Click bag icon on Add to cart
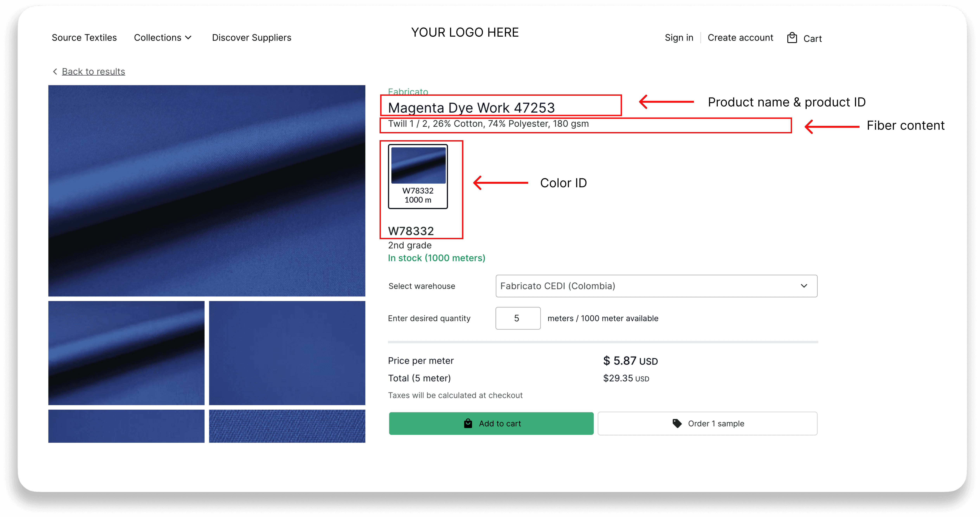Viewport: 980px width, 517px height. click(x=468, y=423)
